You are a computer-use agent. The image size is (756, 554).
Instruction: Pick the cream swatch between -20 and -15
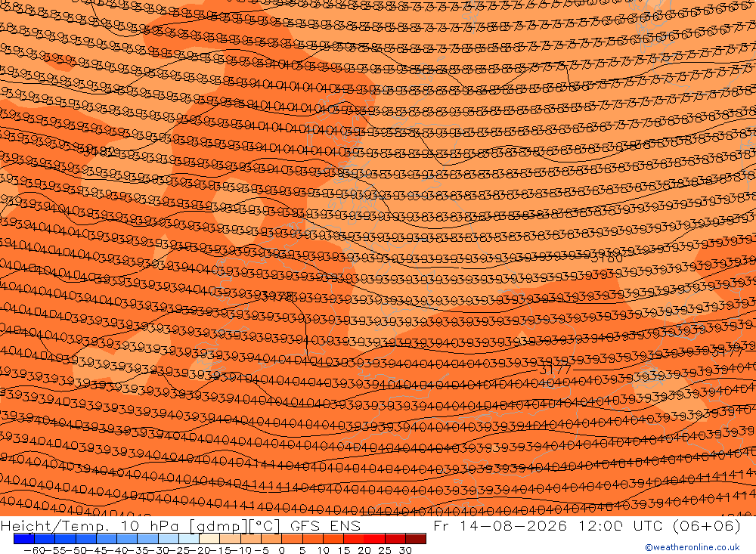[x=209, y=539]
